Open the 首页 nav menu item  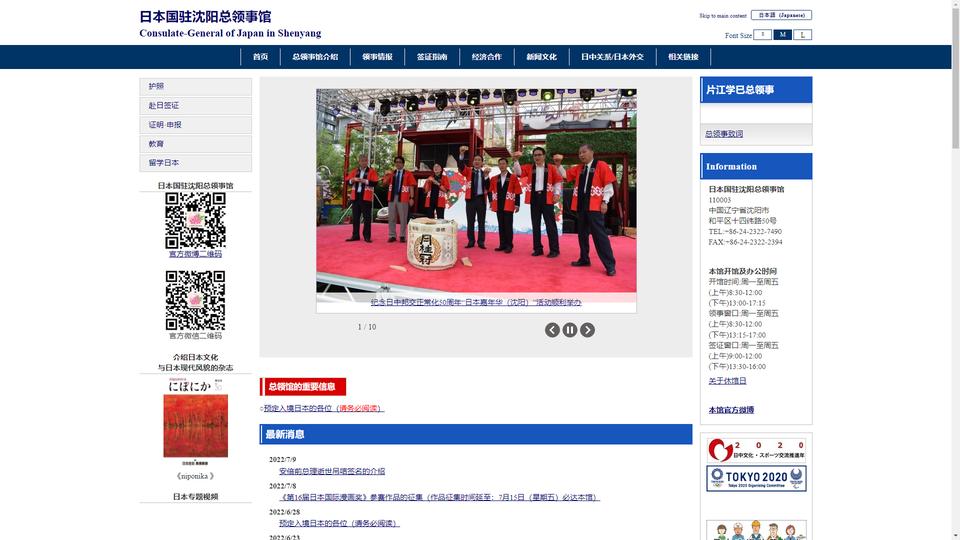tap(260, 57)
